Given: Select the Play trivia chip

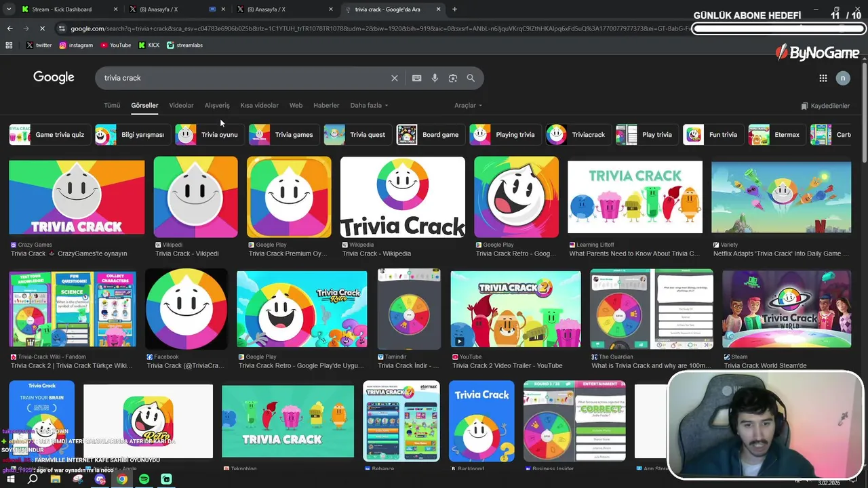Looking at the screenshot, I should point(646,135).
